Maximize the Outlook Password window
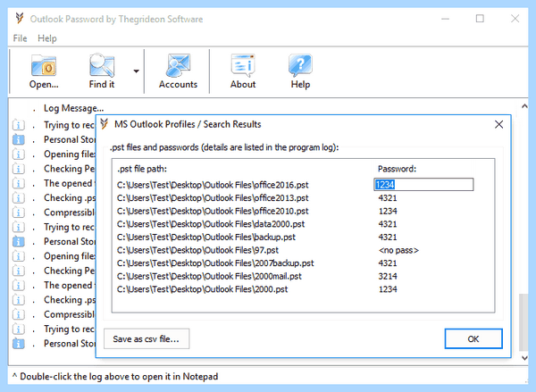536x392 pixels. point(480,19)
